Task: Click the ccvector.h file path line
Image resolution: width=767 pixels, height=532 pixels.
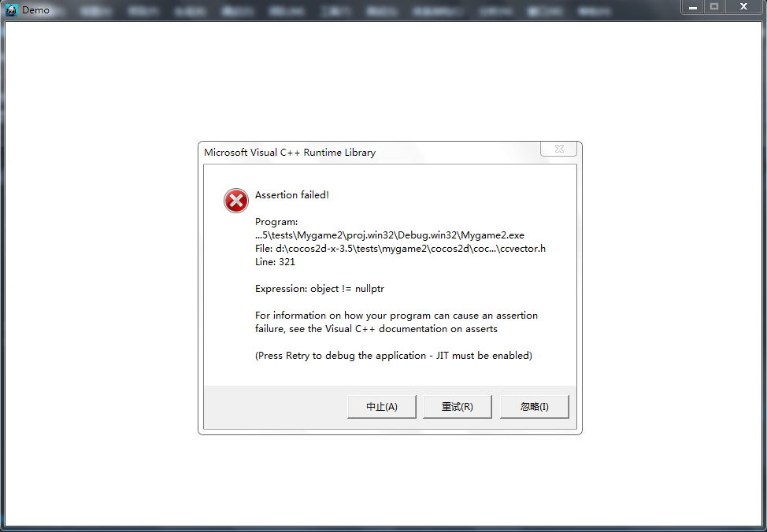Action: (400, 249)
